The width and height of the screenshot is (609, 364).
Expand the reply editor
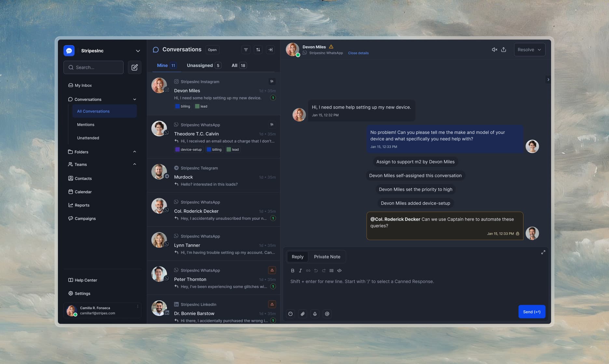click(x=543, y=252)
